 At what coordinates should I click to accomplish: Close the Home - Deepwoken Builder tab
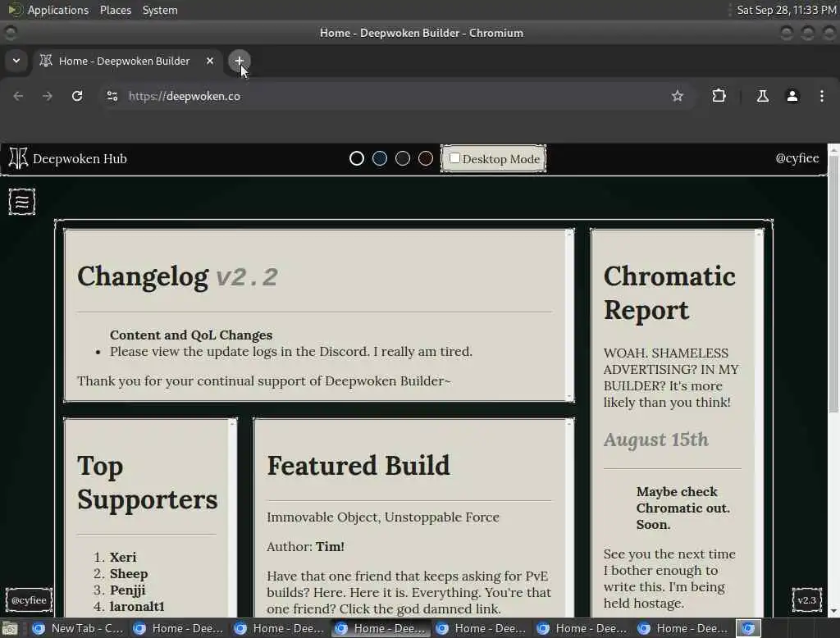coord(210,61)
